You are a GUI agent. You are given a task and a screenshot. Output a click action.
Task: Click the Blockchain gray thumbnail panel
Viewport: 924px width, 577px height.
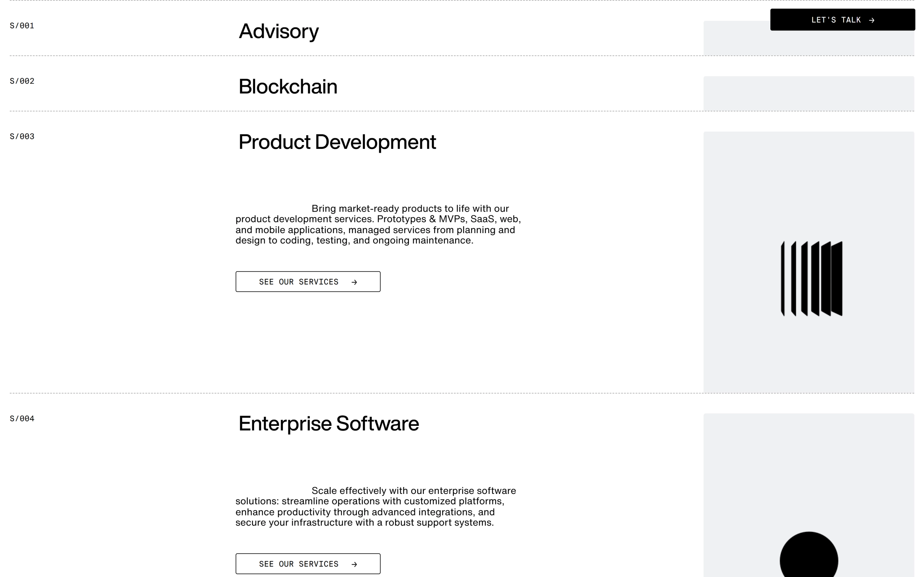point(809,93)
